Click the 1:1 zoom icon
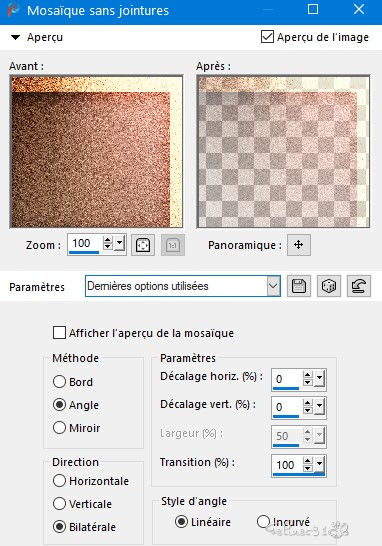The width and height of the screenshot is (382, 546). [x=173, y=245]
